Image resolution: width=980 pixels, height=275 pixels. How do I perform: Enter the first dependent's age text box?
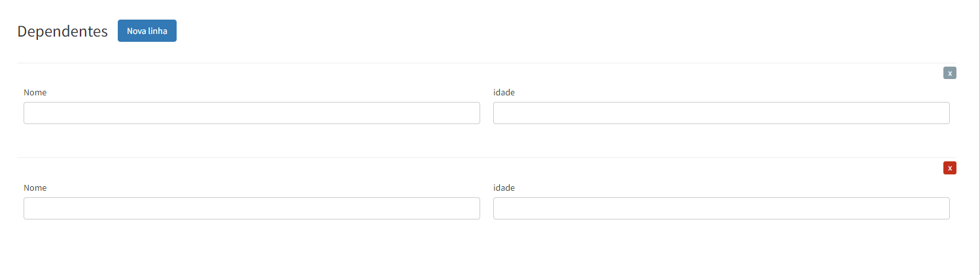[x=721, y=113]
